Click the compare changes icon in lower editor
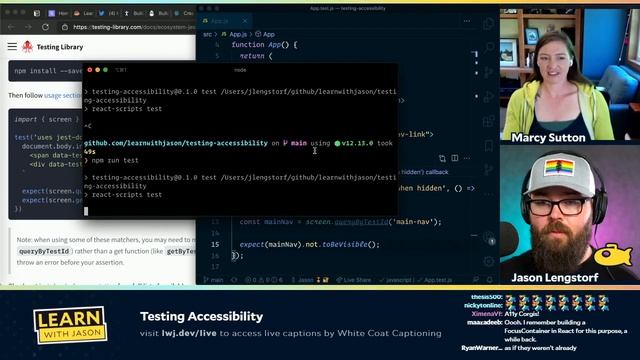 [x=442, y=158]
